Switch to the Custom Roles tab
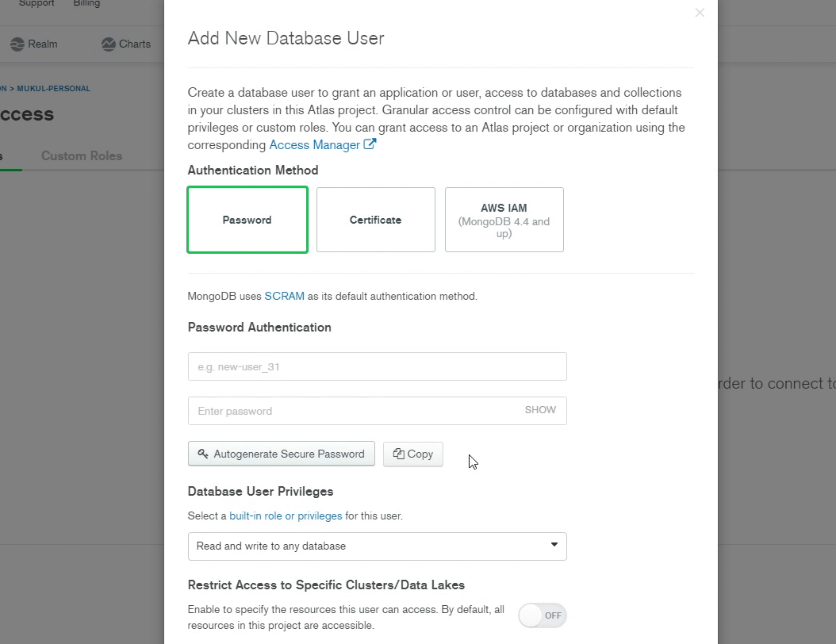The width and height of the screenshot is (836, 644). [x=82, y=155]
